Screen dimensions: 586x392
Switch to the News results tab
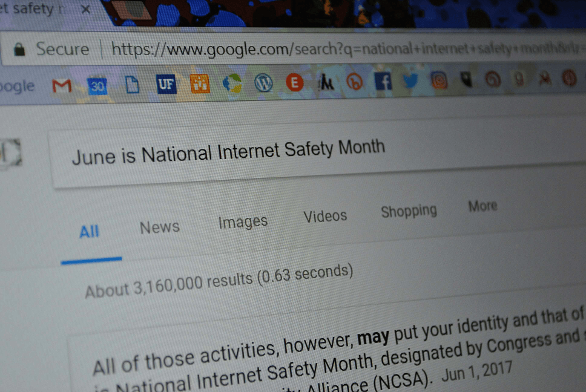point(160,227)
